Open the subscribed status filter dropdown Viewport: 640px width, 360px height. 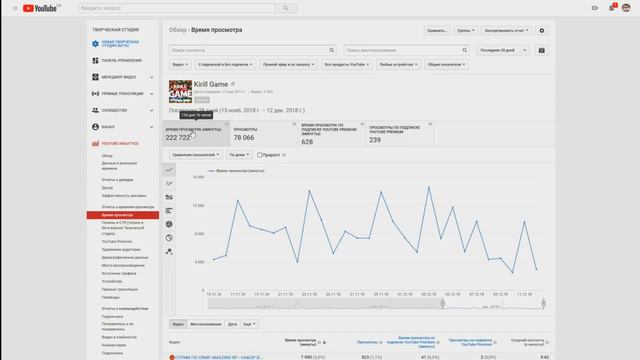pos(225,64)
